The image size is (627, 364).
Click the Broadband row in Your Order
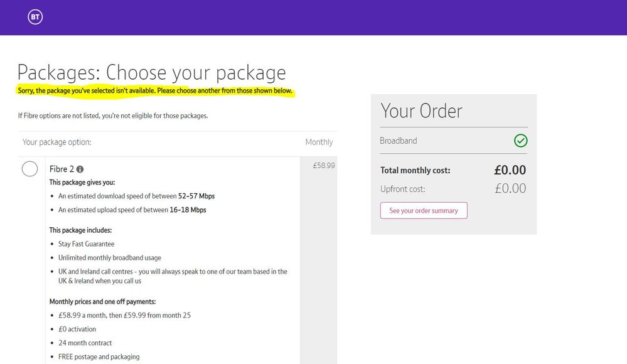398,141
